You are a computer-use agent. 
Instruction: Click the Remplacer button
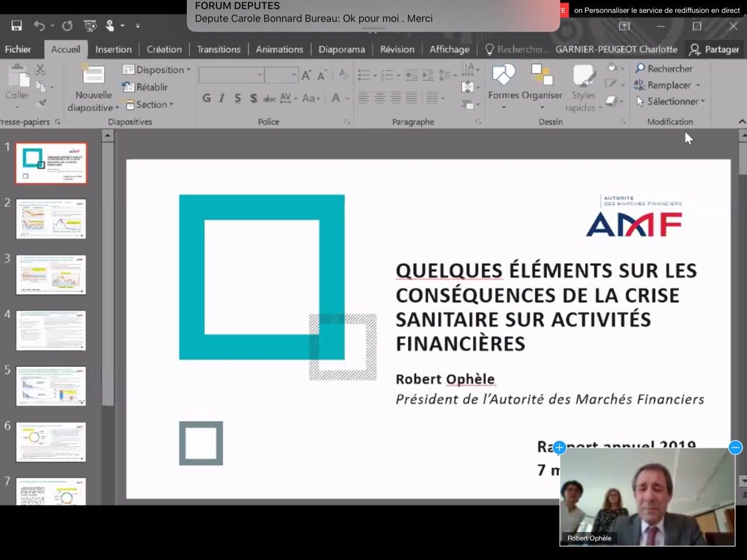(x=667, y=85)
